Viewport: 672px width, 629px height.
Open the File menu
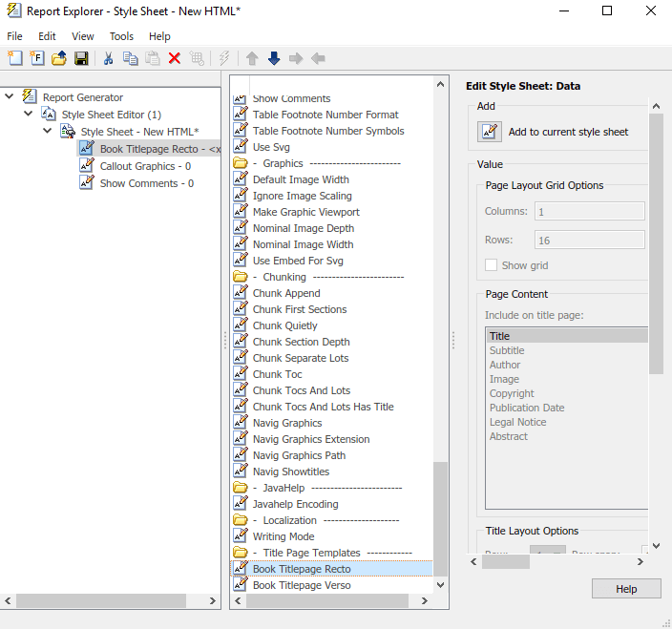[14, 36]
